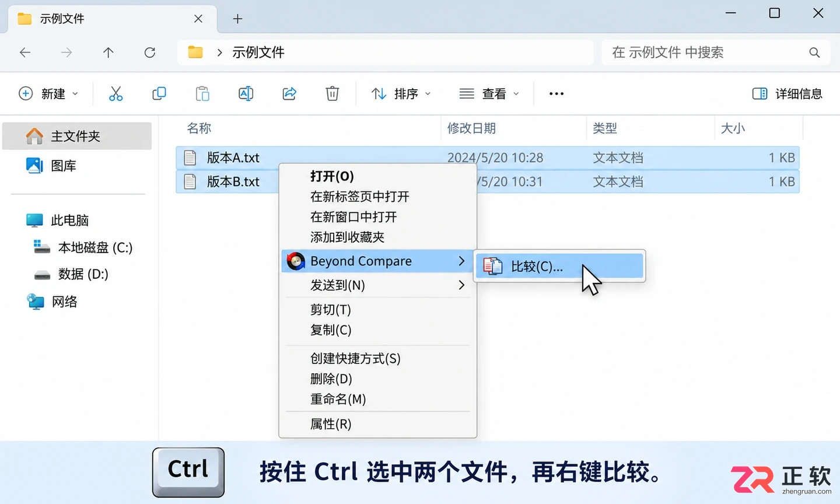Choose 重命名(M) in context menu
The height and width of the screenshot is (504, 840).
pyautogui.click(x=338, y=399)
